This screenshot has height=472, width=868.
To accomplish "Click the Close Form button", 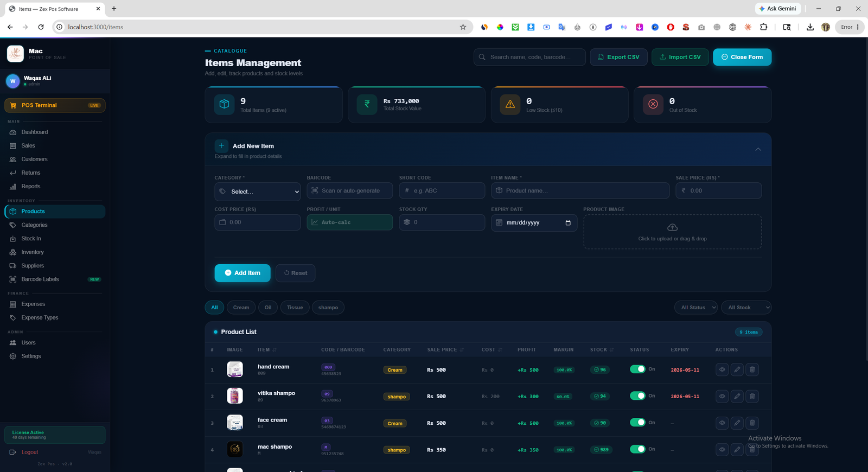I will (x=742, y=57).
